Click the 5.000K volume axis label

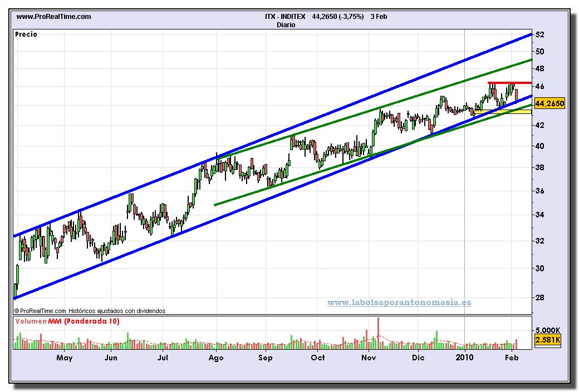(x=548, y=330)
